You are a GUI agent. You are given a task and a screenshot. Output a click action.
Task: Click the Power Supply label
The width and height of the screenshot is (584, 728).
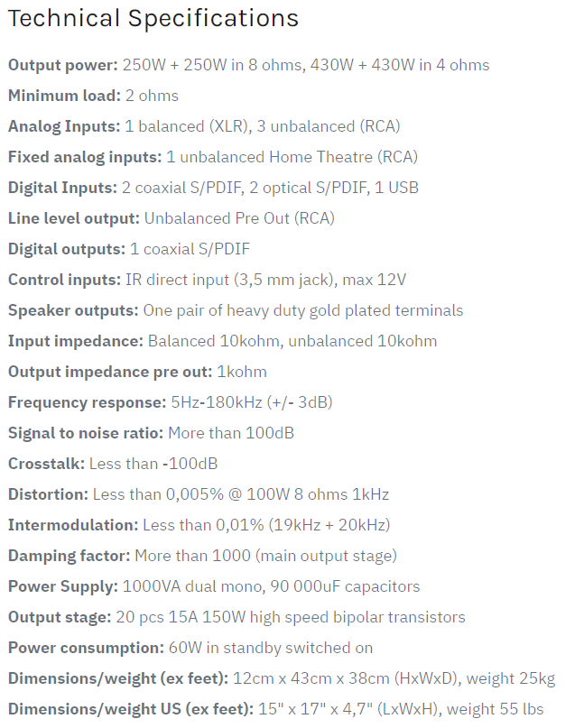coord(63,586)
